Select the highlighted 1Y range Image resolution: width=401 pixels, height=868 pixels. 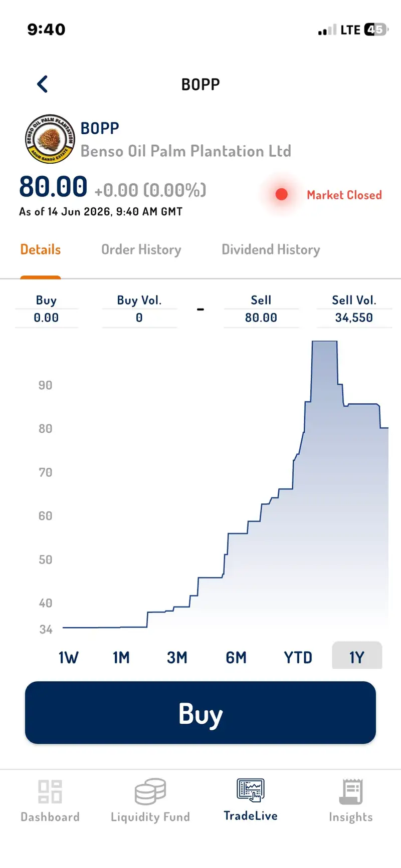pyautogui.click(x=357, y=655)
